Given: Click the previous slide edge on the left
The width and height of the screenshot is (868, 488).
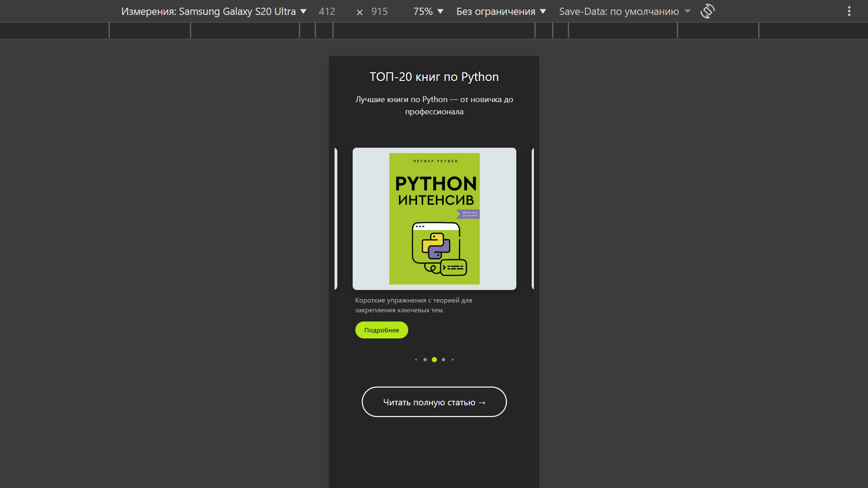Looking at the screenshot, I should (x=336, y=219).
